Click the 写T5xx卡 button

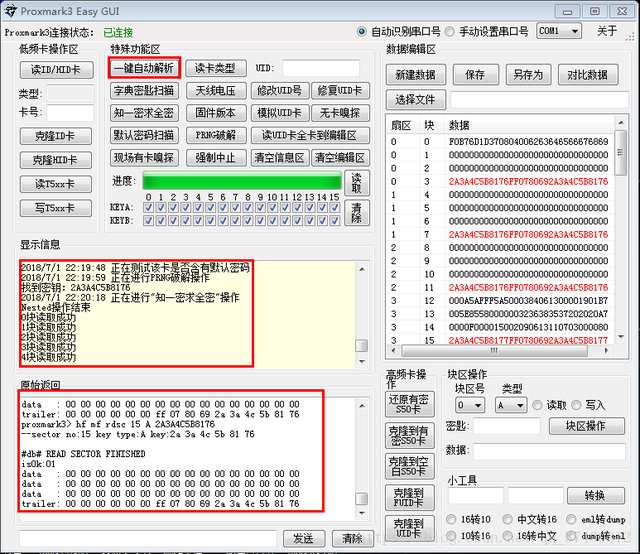[56, 208]
